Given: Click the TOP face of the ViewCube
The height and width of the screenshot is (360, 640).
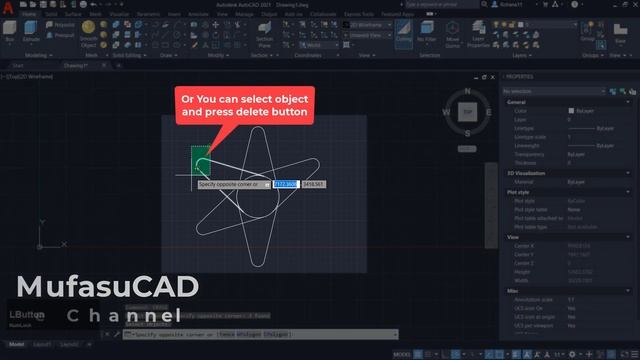Looking at the screenshot, I should [467, 112].
